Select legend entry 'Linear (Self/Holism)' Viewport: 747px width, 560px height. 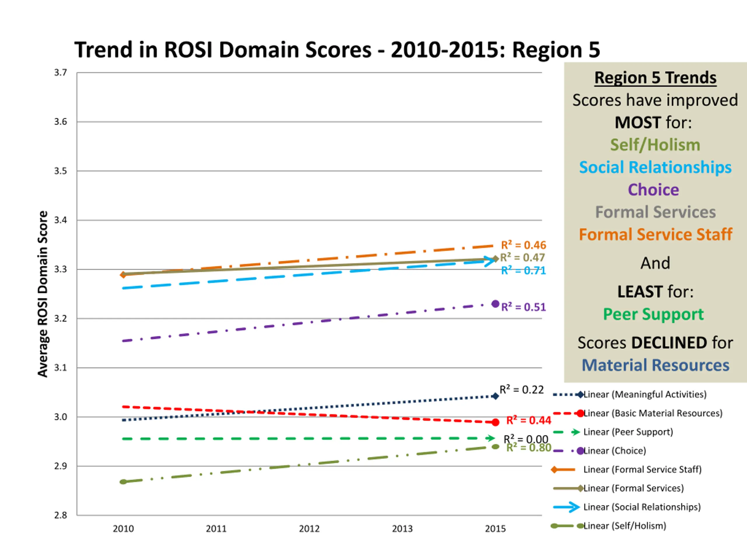pos(608,526)
